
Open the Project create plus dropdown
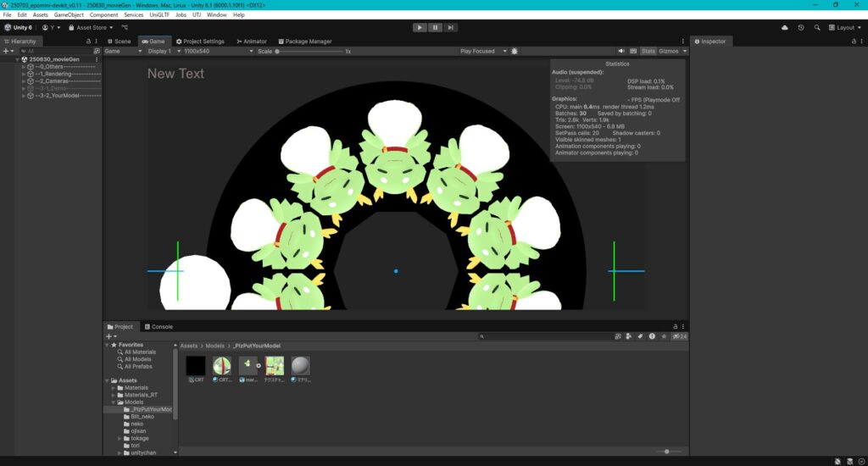[x=111, y=336]
